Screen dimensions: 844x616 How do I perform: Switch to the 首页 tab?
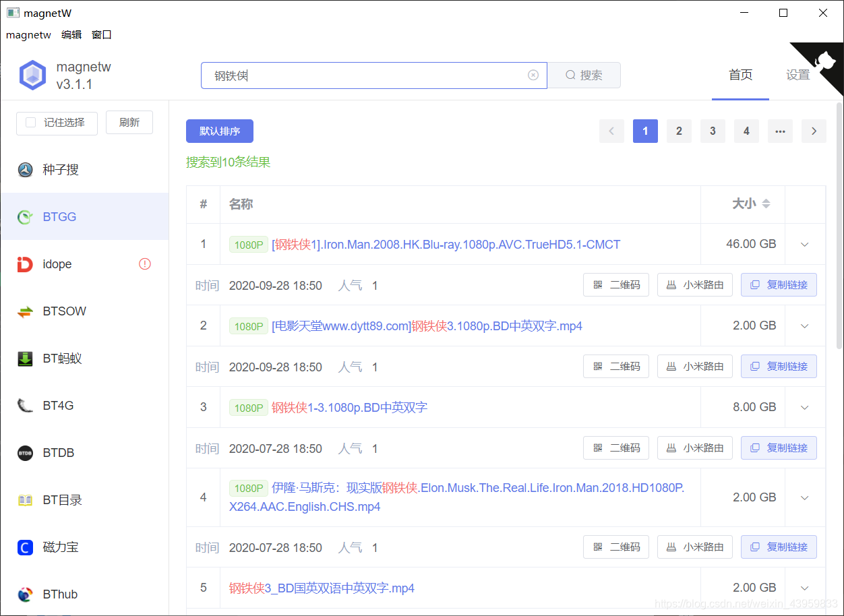tap(740, 75)
